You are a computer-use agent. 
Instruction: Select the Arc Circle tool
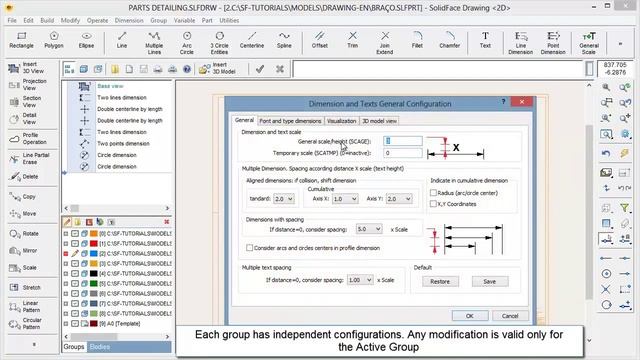187,42
